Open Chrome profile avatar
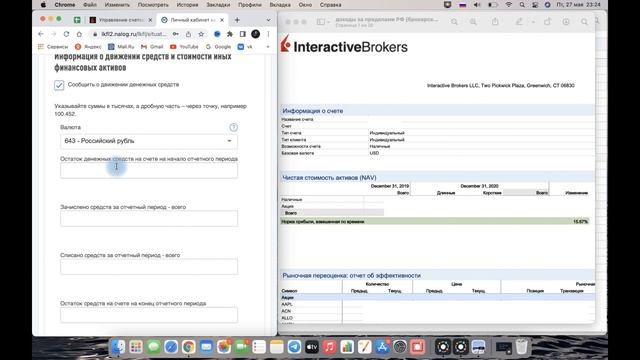Viewport: 640px width, 360px height. pyautogui.click(x=256, y=34)
